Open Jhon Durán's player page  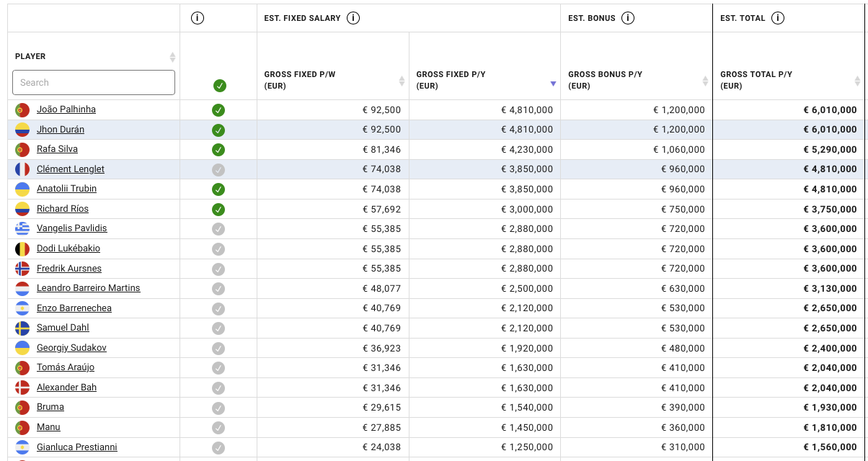coord(61,130)
